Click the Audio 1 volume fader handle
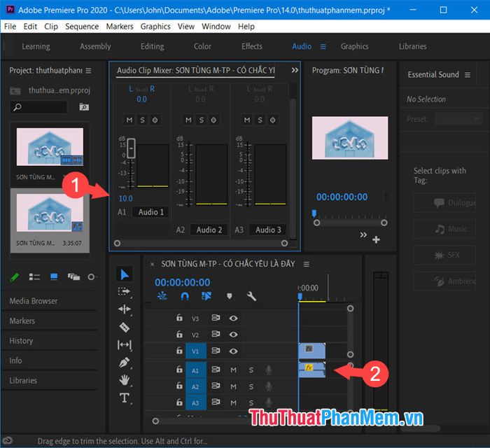 point(132,148)
